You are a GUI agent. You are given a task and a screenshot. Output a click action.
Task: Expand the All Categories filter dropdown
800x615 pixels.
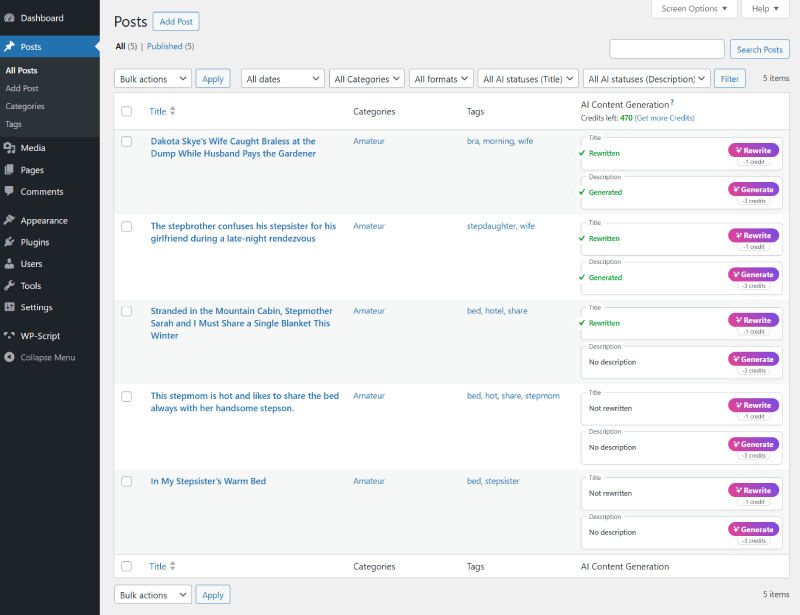[366, 79]
